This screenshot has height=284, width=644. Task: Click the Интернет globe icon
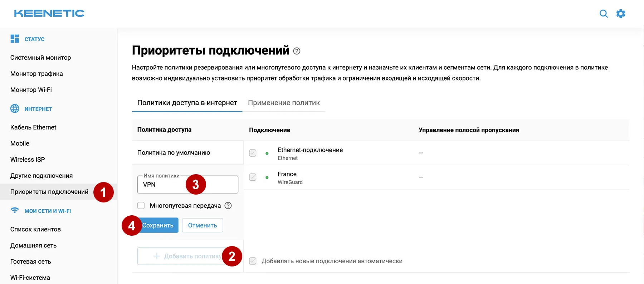pos(15,108)
